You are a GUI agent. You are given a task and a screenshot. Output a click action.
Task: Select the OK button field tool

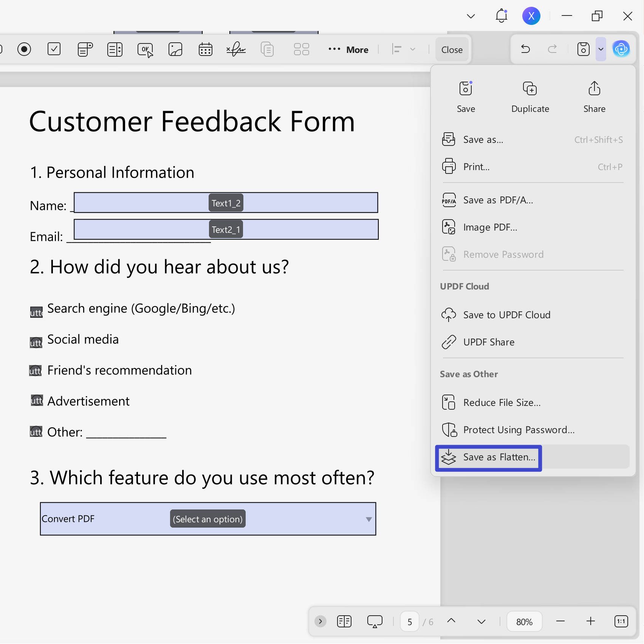146,50
